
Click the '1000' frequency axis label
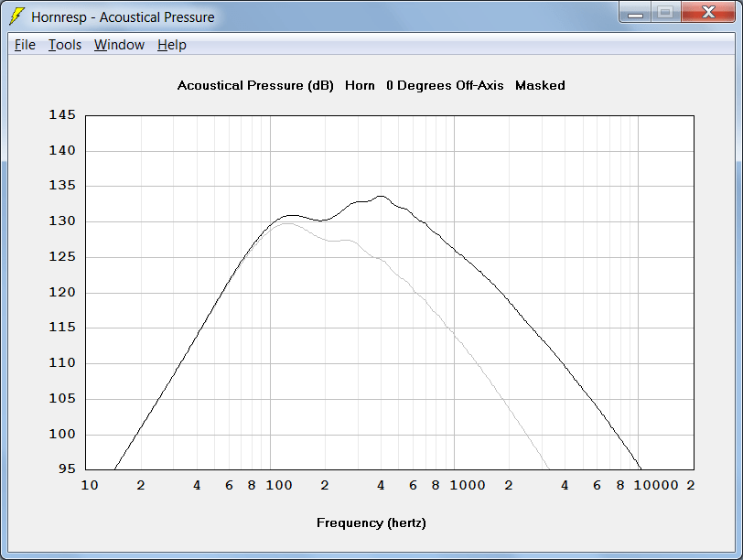(468, 485)
